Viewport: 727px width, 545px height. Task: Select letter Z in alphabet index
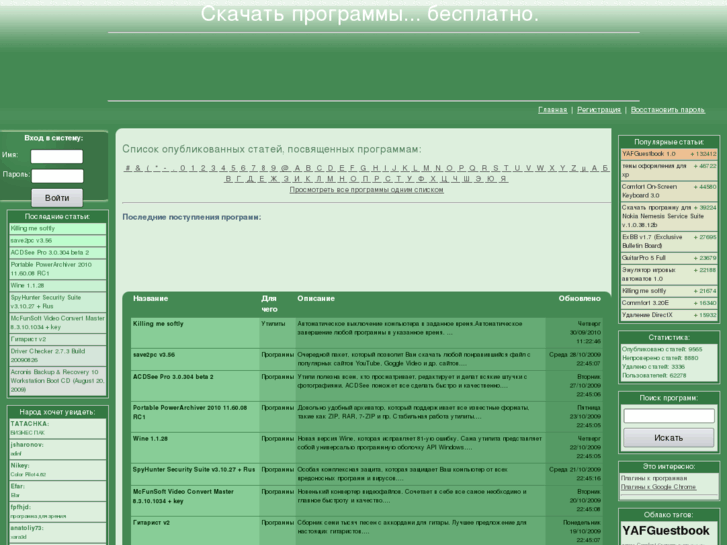coord(574,168)
